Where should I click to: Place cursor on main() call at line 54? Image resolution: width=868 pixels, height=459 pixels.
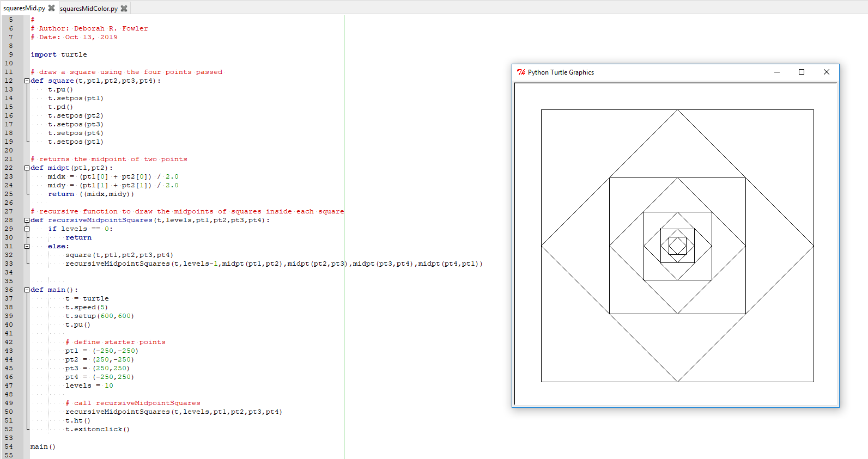point(43,446)
